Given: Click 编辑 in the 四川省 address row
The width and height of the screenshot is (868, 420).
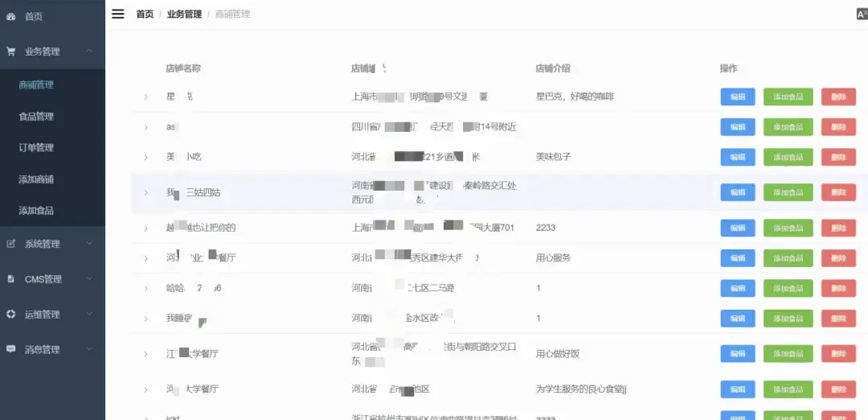Looking at the screenshot, I should coord(737,127).
